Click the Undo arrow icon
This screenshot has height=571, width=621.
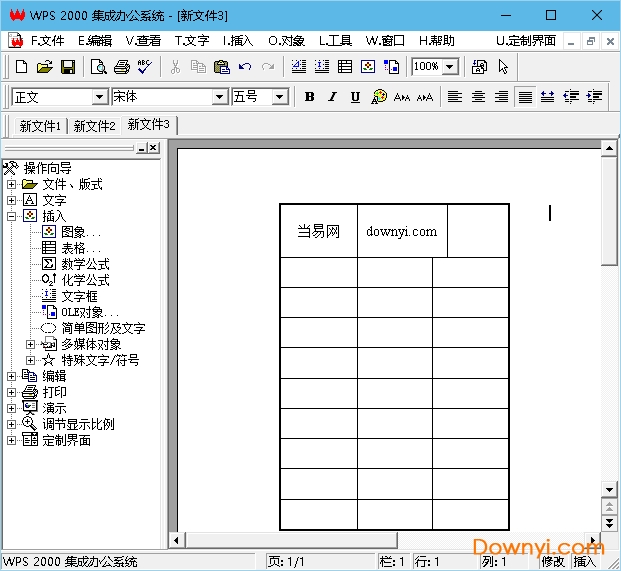click(245, 67)
